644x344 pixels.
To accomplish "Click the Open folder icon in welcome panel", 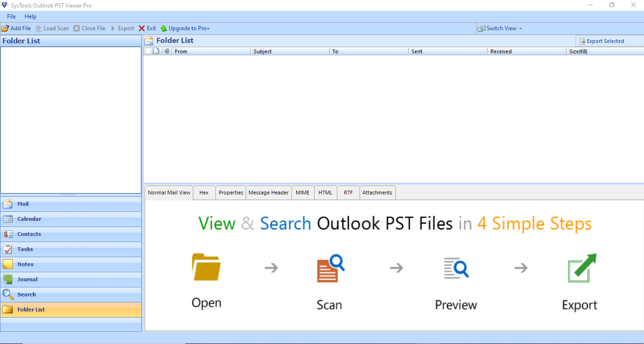I will 206,268.
